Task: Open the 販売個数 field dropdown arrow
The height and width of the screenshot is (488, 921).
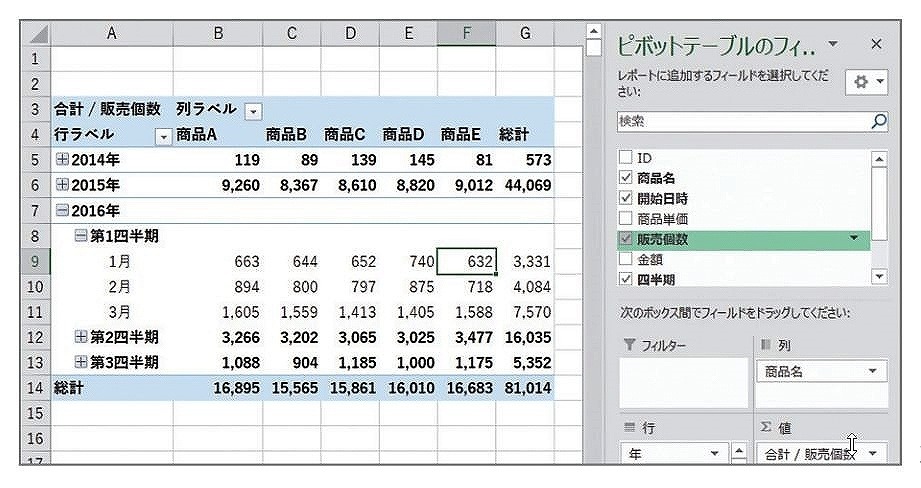Action: [854, 238]
